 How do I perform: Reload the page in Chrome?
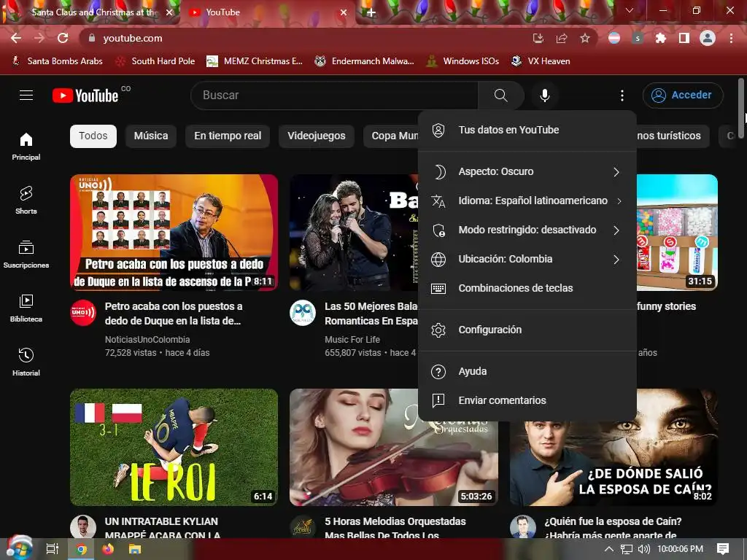pyautogui.click(x=63, y=38)
